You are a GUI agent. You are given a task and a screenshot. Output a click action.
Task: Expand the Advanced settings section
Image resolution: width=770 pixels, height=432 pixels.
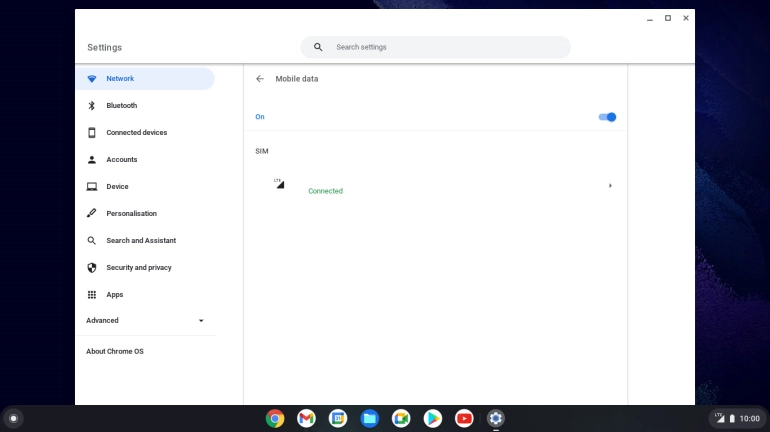145,321
